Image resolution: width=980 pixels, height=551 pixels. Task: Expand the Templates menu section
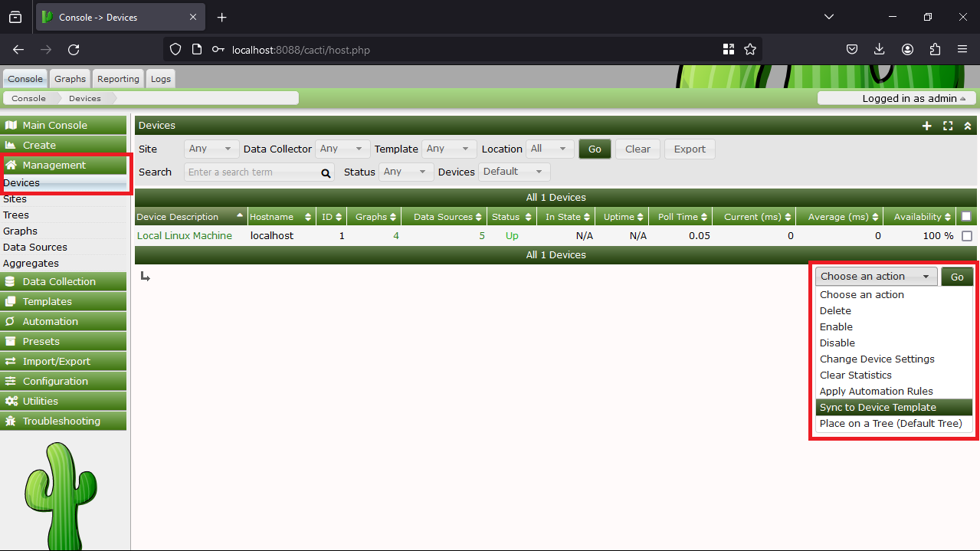[x=64, y=301]
